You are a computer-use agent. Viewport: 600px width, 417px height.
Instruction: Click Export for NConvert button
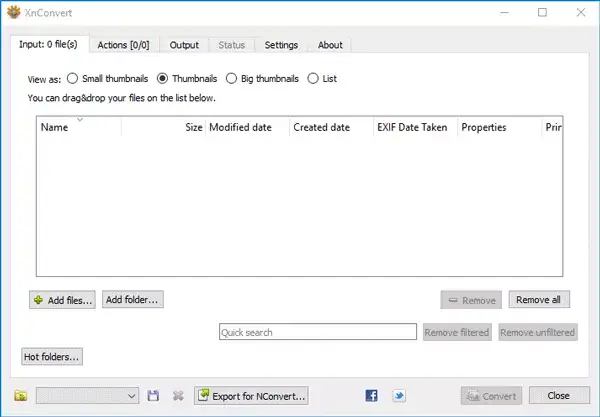point(251,396)
